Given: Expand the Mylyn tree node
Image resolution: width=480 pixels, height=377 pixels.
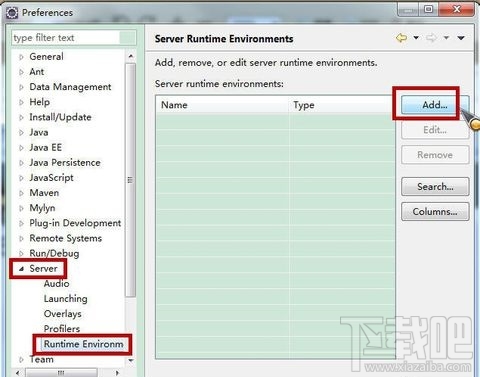Looking at the screenshot, I should coord(21,208).
